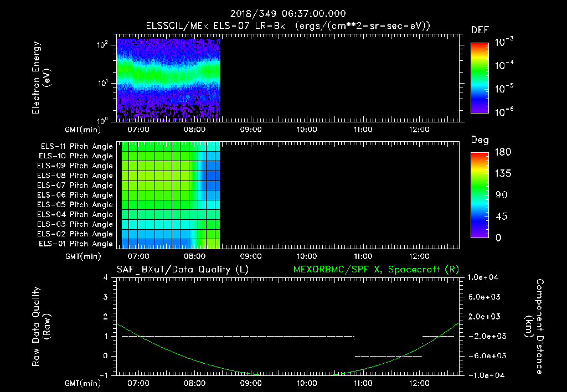Click the green spacecraft orbit curve near 08:00
Viewport: 567px width, 392px height.
(194, 360)
